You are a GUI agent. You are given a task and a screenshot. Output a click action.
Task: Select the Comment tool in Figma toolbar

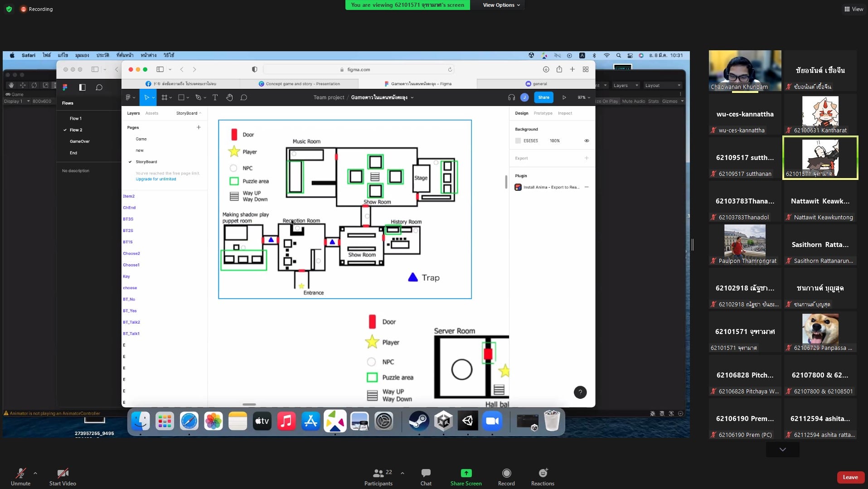click(x=244, y=97)
